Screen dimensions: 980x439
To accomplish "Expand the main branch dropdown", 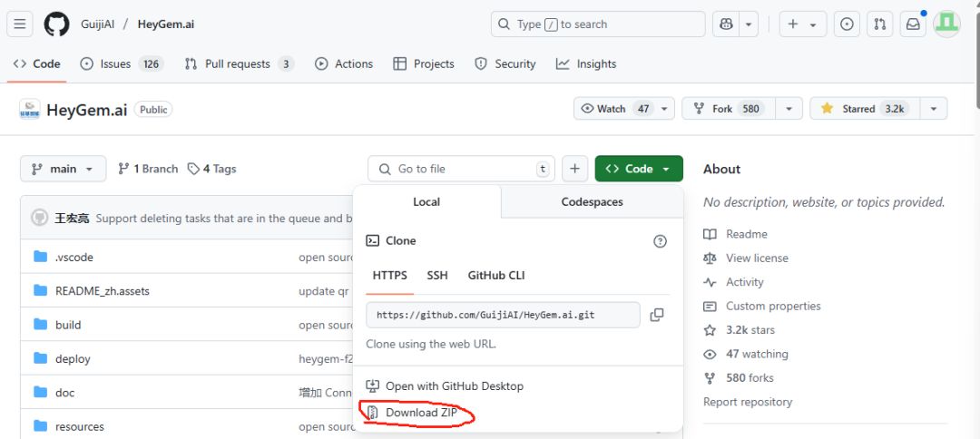I will tap(63, 169).
